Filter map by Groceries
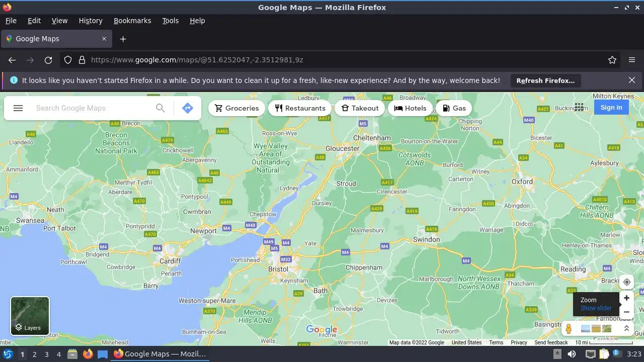Viewport: 644px width, 362px height. (x=237, y=108)
